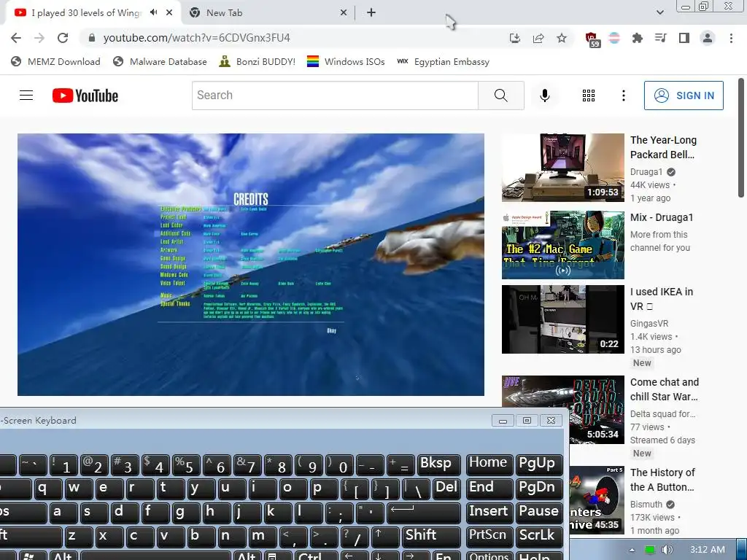
Task: Submit search with magnifier button
Action: click(500, 96)
